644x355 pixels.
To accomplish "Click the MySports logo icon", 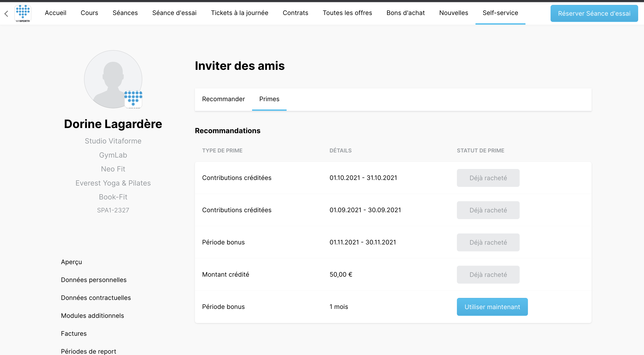I will coord(23,13).
